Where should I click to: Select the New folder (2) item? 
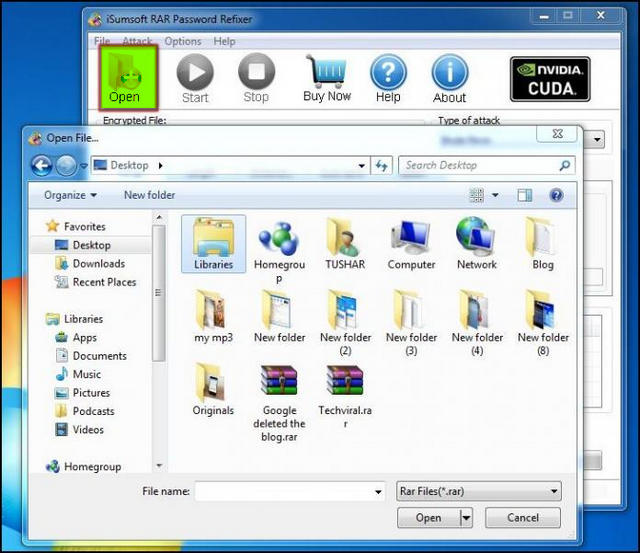[x=345, y=323]
